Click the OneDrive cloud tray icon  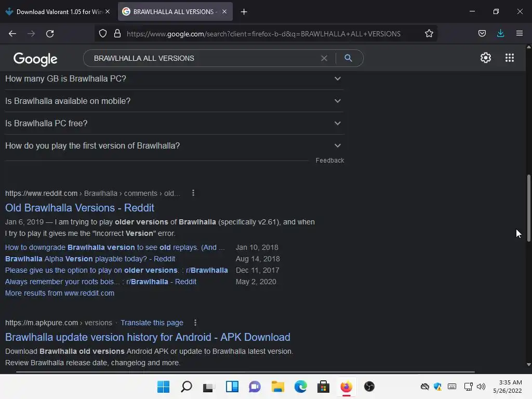pos(425,387)
